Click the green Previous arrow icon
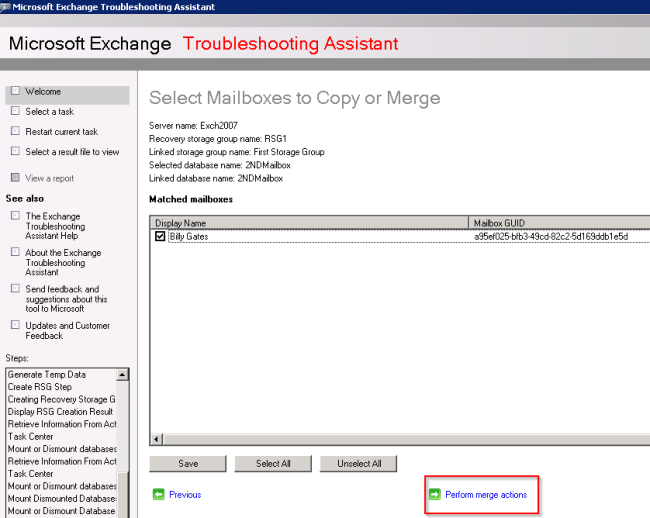650x518 pixels. (x=158, y=494)
